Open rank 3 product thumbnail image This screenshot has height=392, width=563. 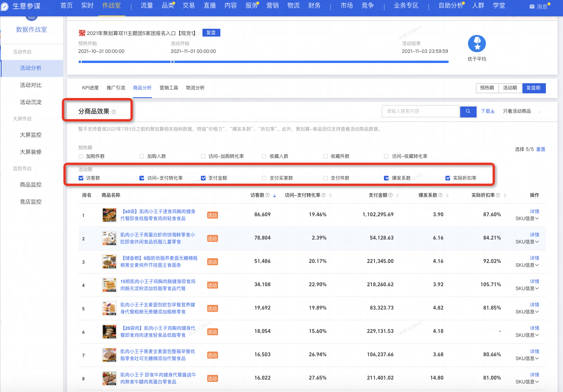click(109, 262)
